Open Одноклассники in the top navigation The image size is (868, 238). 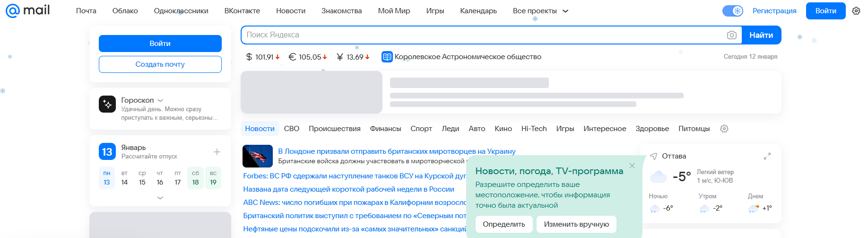(x=181, y=11)
